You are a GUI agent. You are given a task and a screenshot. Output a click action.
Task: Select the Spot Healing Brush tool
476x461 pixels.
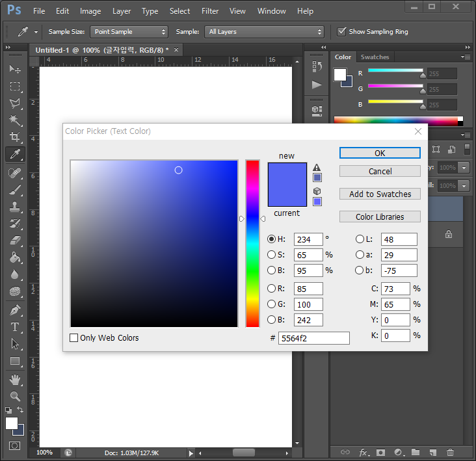tap(15, 173)
